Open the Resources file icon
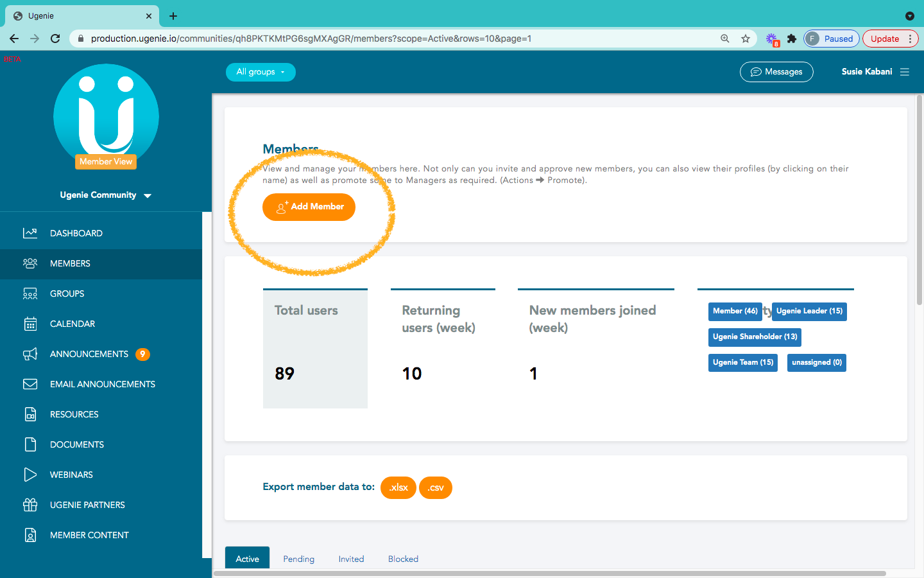The width and height of the screenshot is (924, 578). pyautogui.click(x=30, y=414)
